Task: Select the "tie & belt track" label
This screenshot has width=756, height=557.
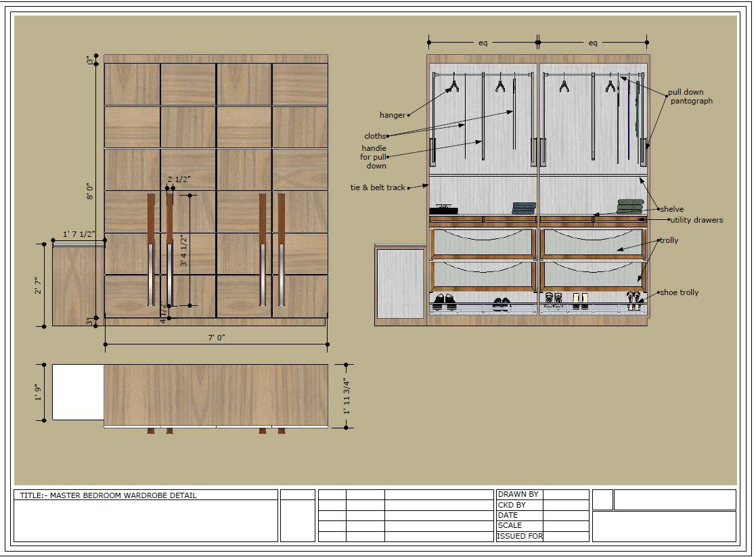Action: (x=378, y=187)
